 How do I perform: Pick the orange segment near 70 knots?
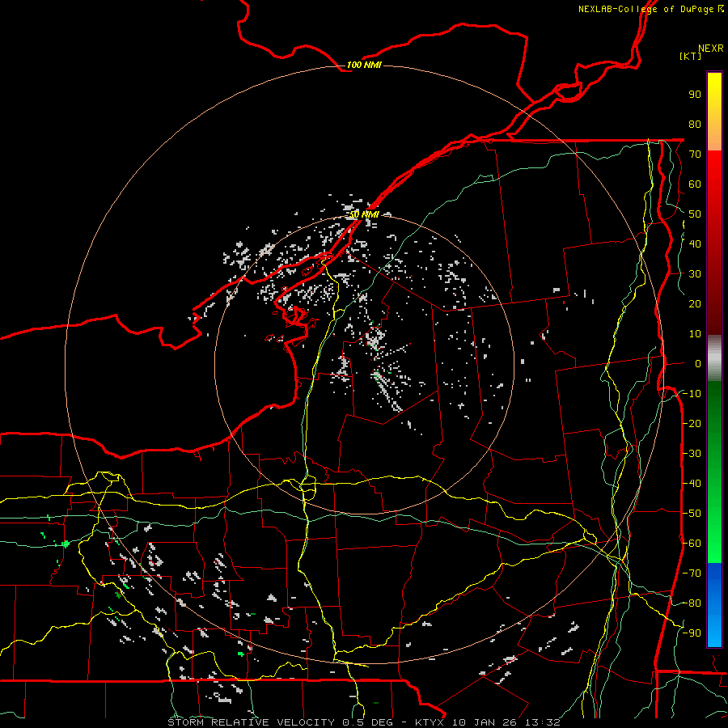[x=714, y=139]
